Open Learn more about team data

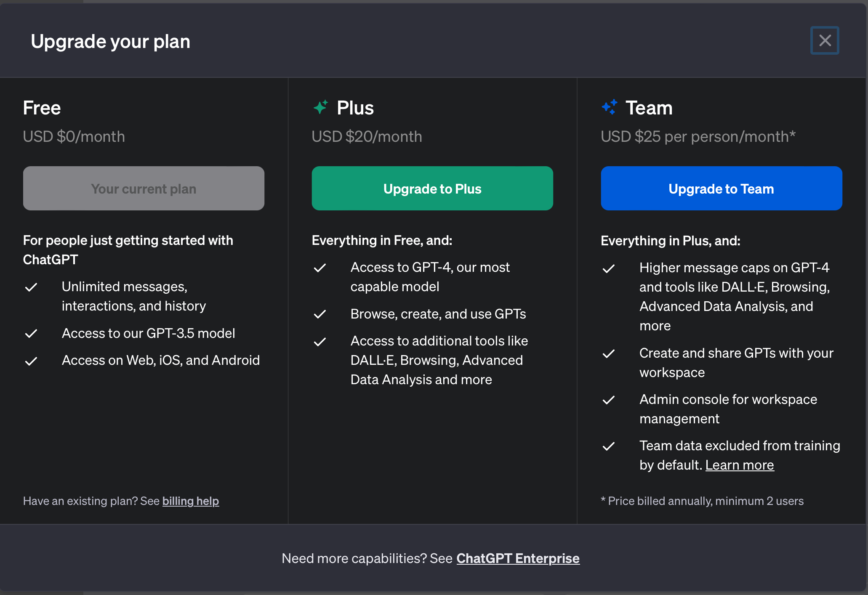pyautogui.click(x=739, y=465)
